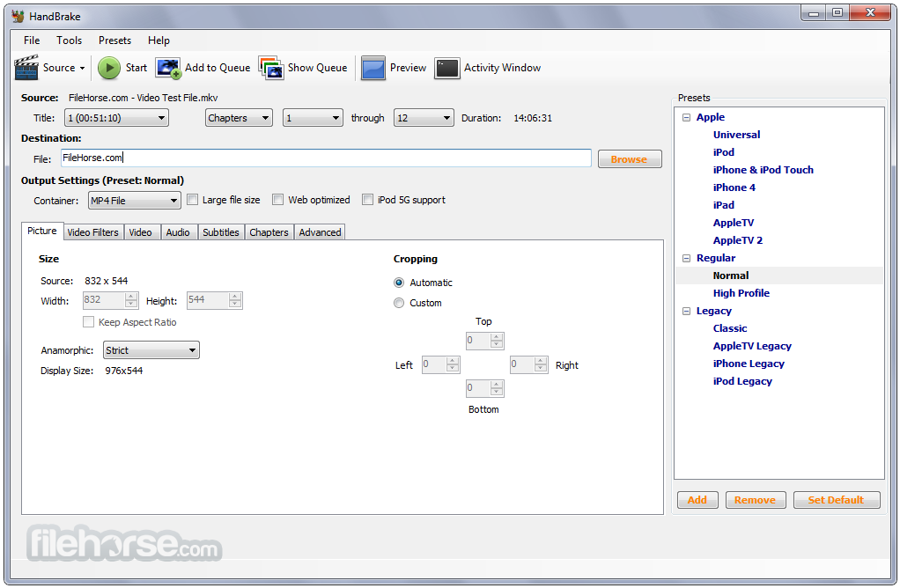Enable the Web optimized checkbox
This screenshot has width=900, height=588.
(x=278, y=200)
